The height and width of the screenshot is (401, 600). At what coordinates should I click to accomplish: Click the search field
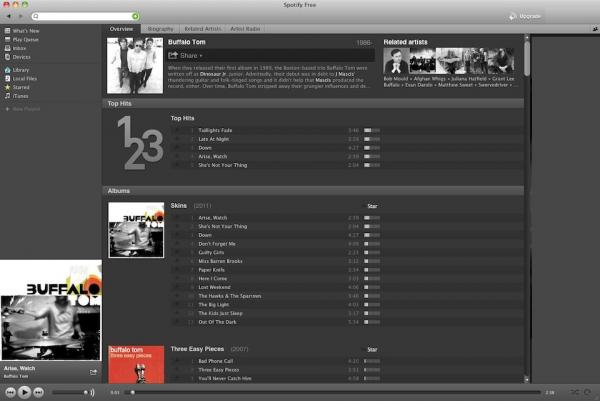click(85, 16)
